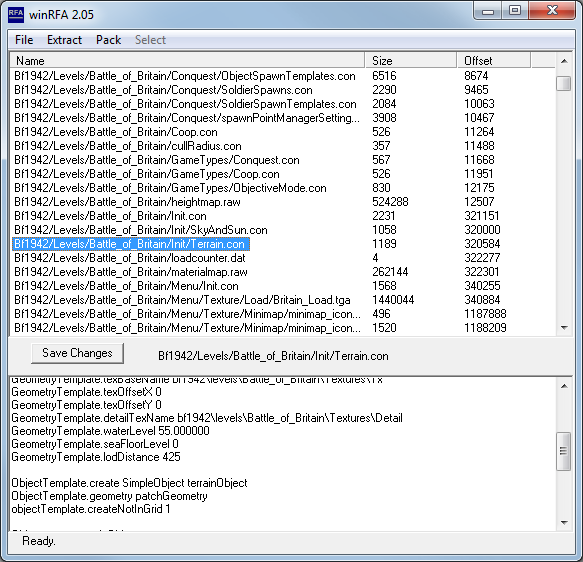Place cursor in waterLevel 55.000000 line

click(110, 431)
